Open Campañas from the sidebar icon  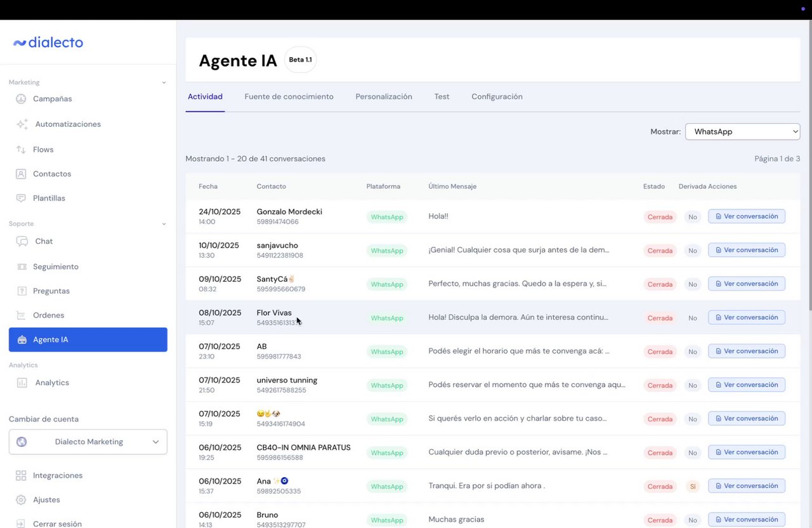pos(22,99)
